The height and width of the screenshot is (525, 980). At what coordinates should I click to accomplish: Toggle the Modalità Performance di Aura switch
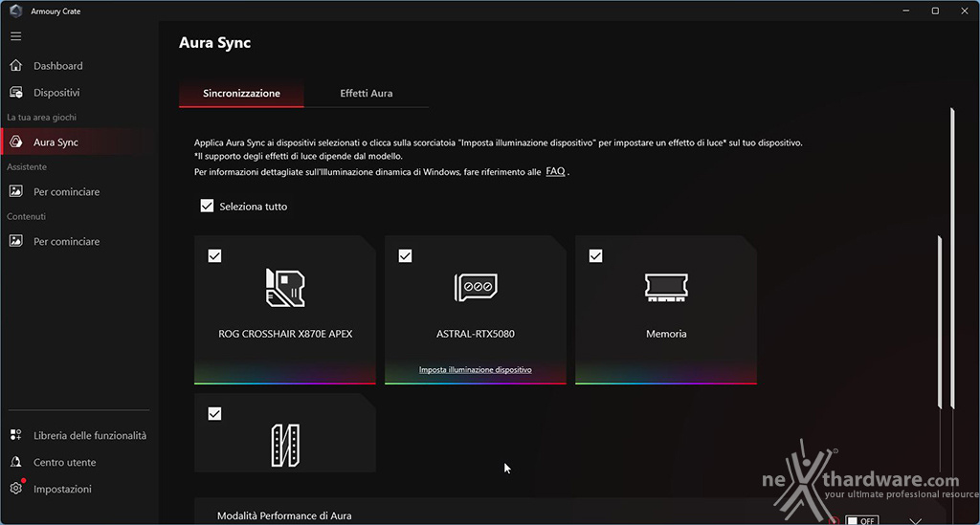pos(862,520)
